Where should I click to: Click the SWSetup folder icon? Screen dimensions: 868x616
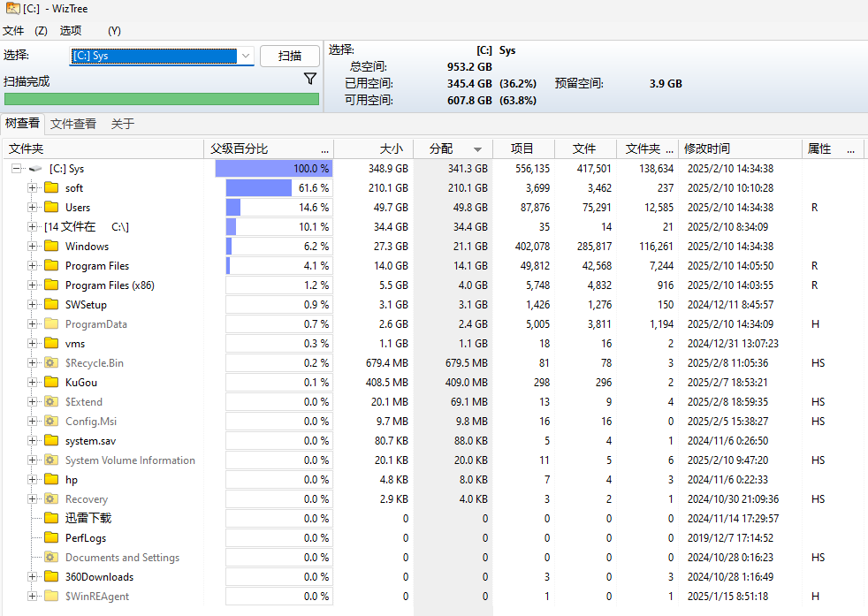[x=51, y=304]
